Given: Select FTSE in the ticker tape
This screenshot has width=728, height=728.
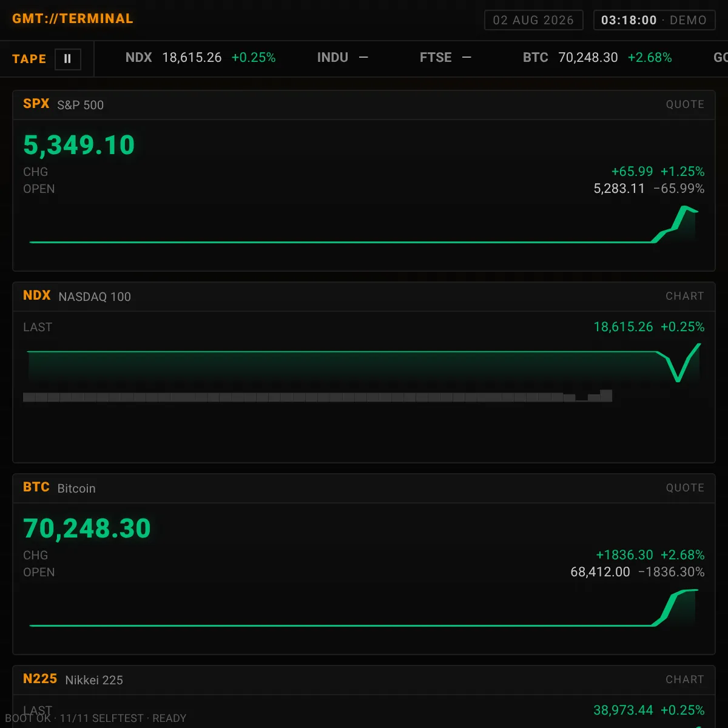Looking at the screenshot, I should click(x=445, y=58).
